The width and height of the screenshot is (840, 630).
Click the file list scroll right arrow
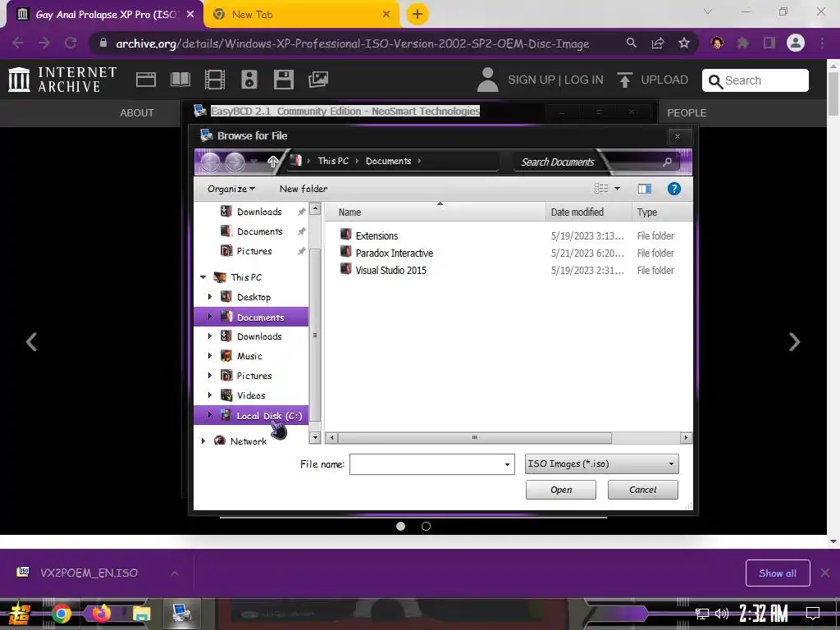coord(686,438)
